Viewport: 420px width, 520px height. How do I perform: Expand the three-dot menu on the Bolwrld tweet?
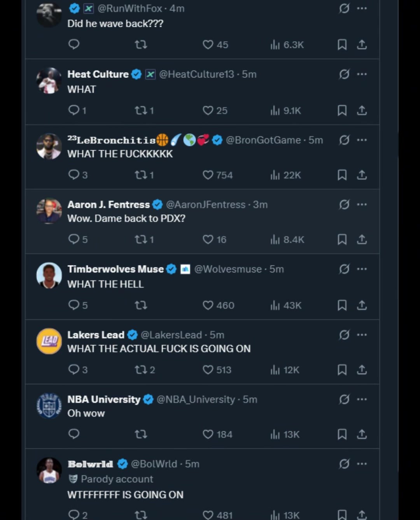click(362, 464)
